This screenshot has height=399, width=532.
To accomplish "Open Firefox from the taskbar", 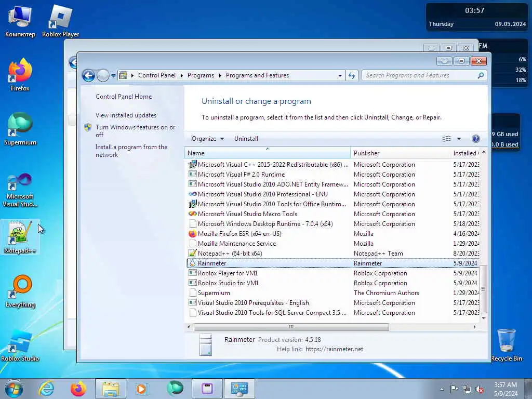I will click(x=78, y=389).
